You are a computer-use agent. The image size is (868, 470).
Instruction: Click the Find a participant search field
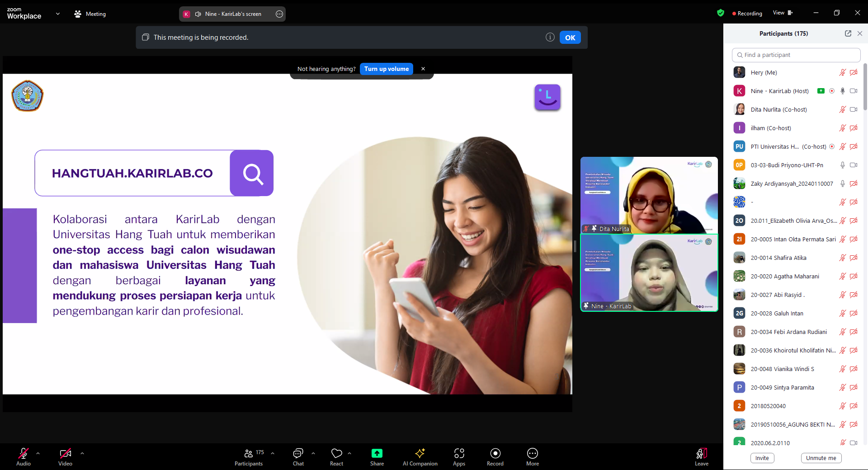point(796,55)
